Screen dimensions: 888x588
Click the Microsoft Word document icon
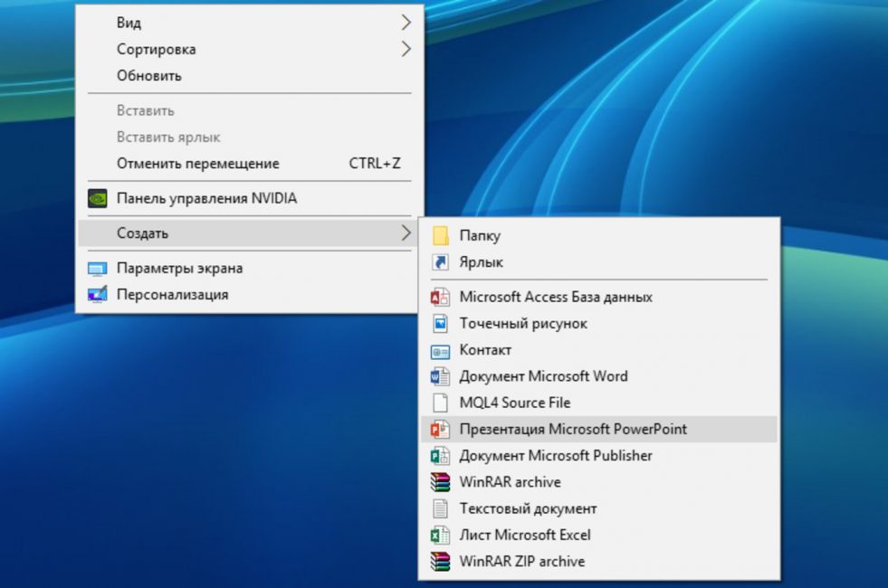(x=441, y=376)
